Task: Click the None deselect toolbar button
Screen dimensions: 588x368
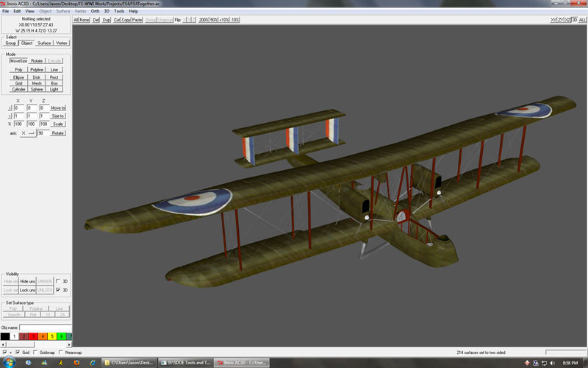Action: [85, 20]
